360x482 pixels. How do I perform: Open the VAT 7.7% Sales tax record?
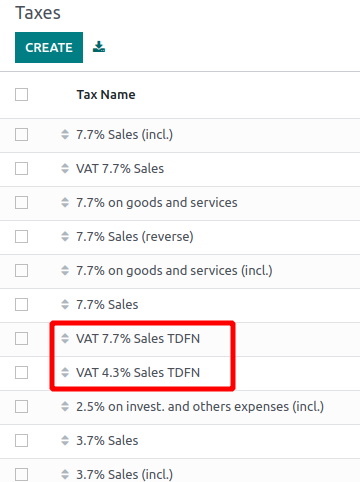(x=120, y=169)
